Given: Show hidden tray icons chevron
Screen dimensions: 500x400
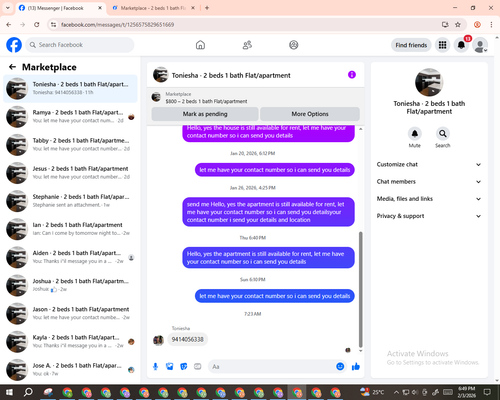Looking at the screenshot, I should click(x=396, y=392).
